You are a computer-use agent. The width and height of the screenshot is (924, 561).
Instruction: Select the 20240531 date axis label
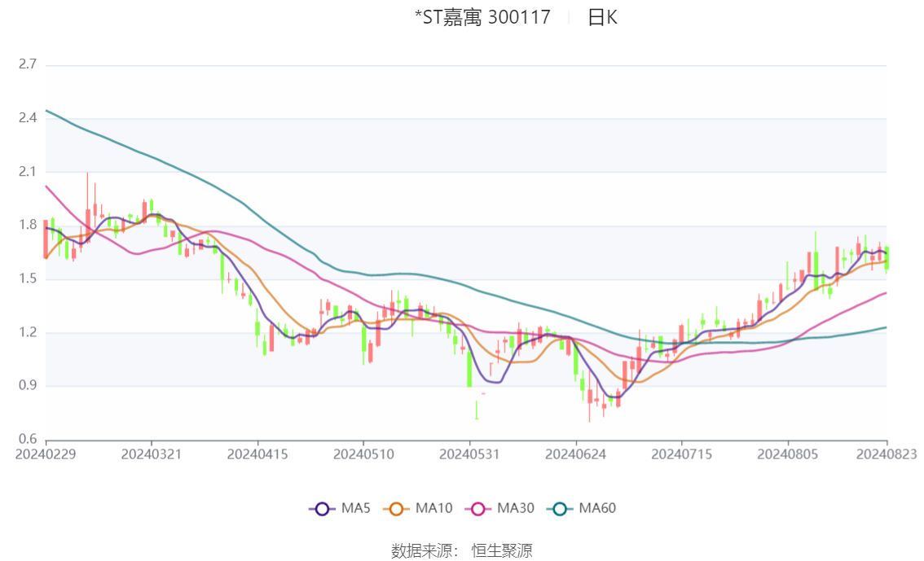tap(469, 454)
